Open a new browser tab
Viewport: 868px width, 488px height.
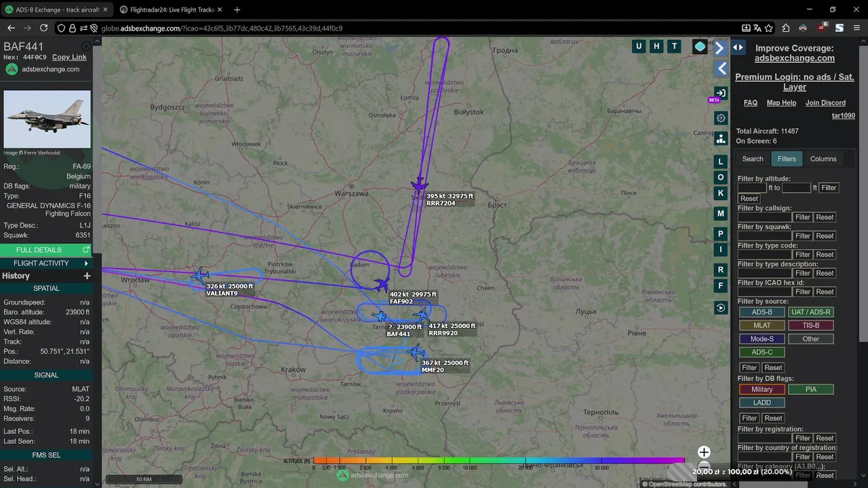pos(237,10)
